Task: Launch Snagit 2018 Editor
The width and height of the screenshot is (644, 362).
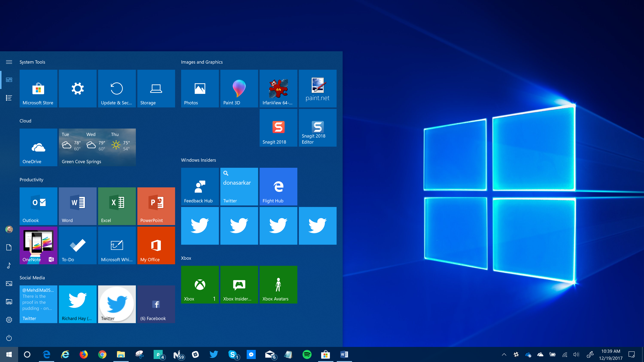Action: coord(317,127)
